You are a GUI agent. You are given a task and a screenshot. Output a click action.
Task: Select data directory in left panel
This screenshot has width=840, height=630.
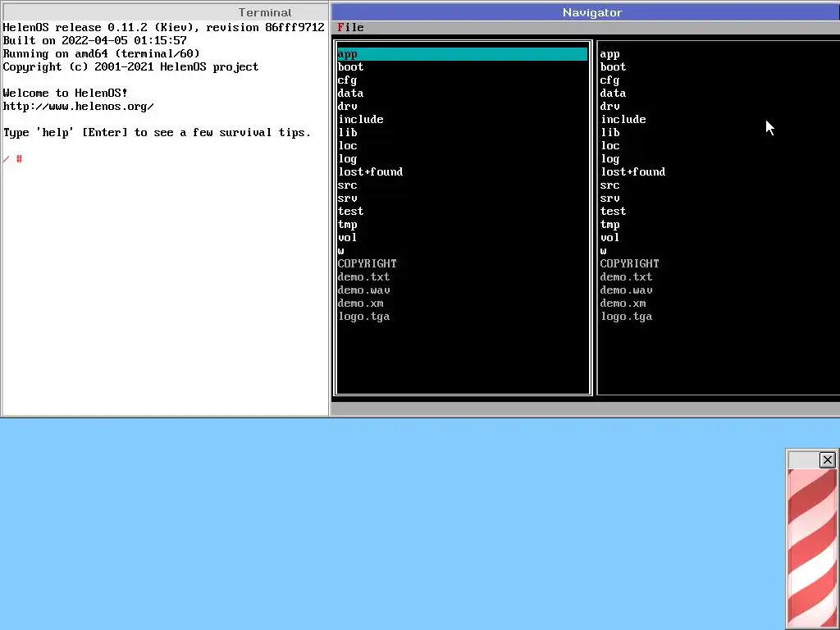click(350, 94)
